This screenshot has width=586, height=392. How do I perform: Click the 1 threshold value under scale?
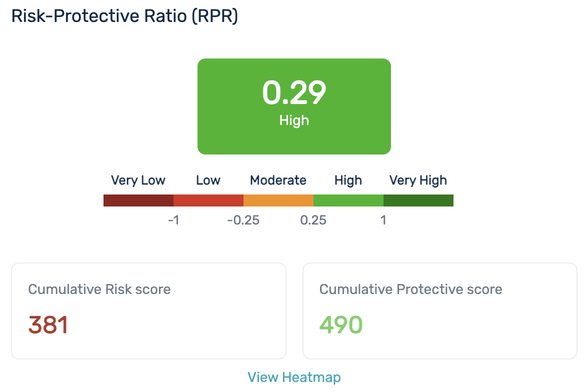click(383, 220)
